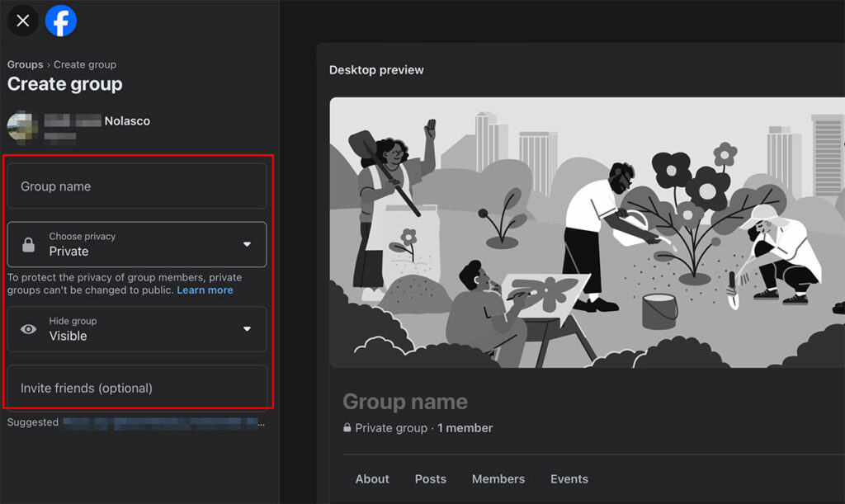Click the Facebook logo icon
845x504 pixels.
pos(59,21)
